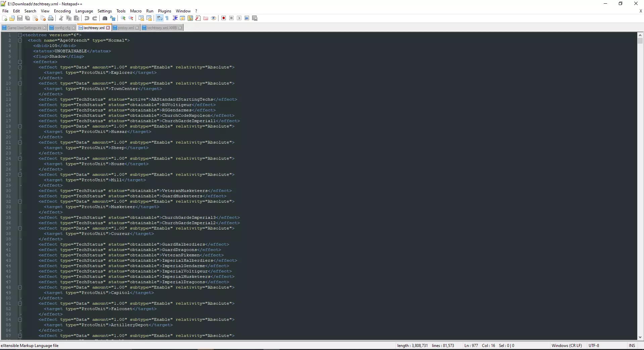
Task: Click the Replace toolbar icon
Action: coord(113,18)
